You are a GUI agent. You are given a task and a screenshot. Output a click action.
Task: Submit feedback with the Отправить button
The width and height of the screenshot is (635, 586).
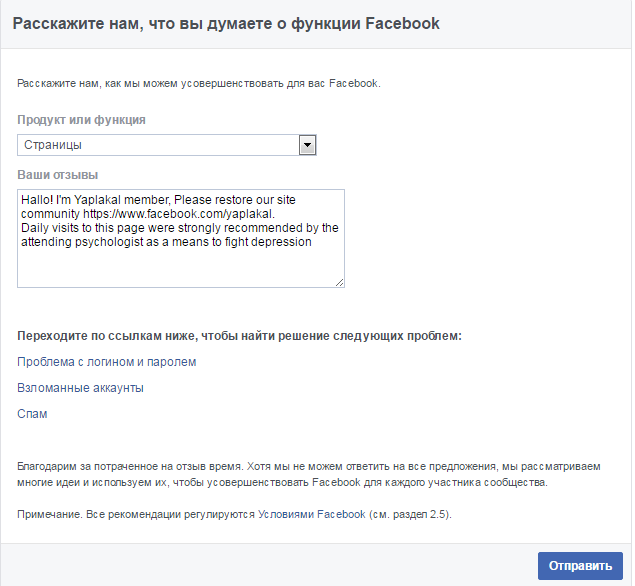pyautogui.click(x=580, y=566)
